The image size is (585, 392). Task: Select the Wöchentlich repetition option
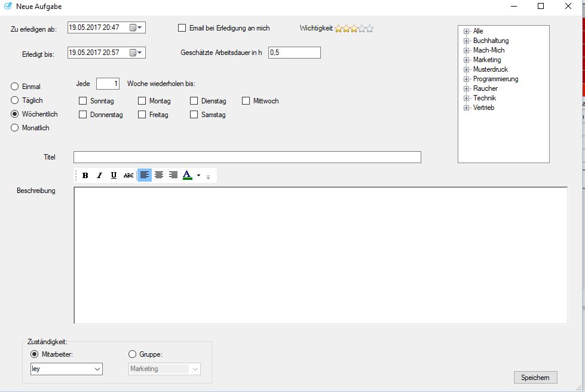point(14,114)
